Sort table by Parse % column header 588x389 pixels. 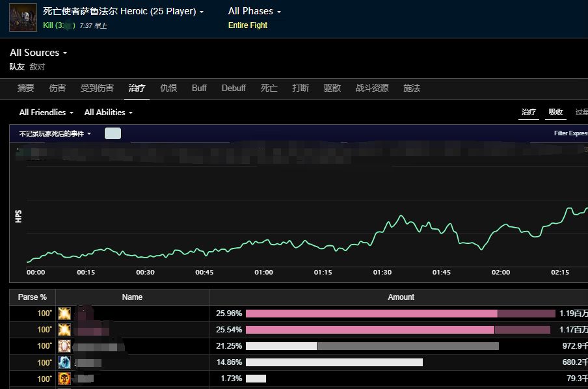pos(33,297)
